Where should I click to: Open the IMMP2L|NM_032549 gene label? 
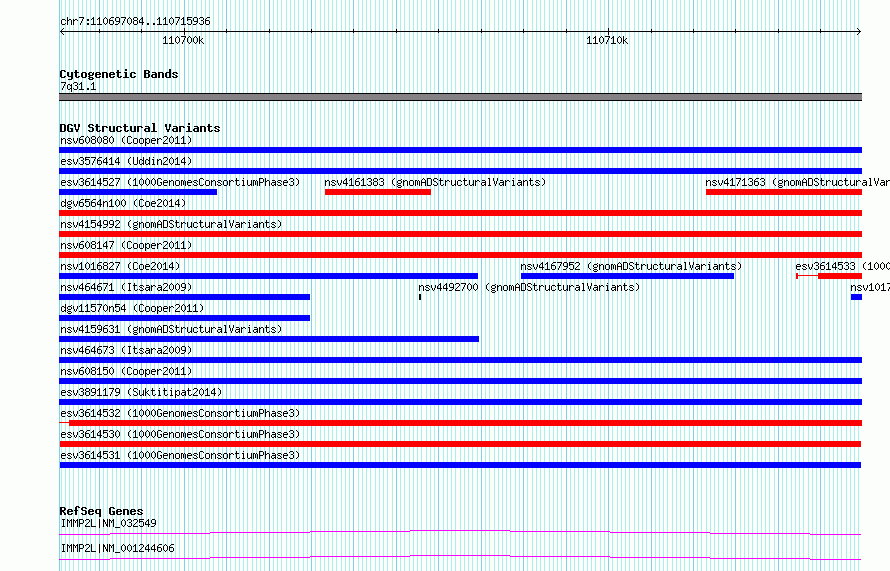click(x=108, y=523)
